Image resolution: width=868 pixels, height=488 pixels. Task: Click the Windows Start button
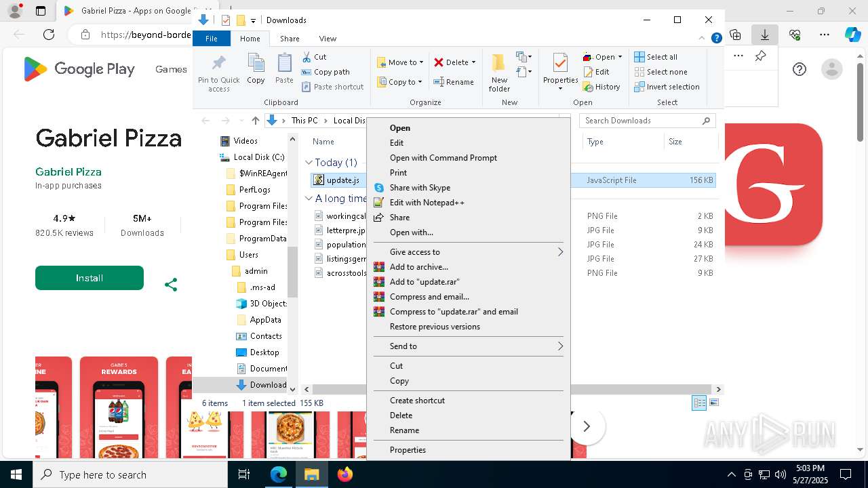pyautogui.click(x=16, y=474)
